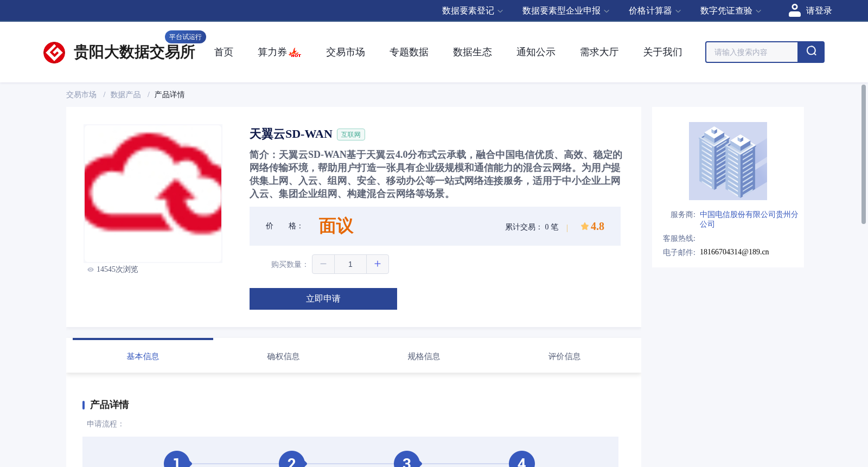This screenshot has width=868, height=467.
Task: Click the 立即申请 button
Action: pos(323,299)
